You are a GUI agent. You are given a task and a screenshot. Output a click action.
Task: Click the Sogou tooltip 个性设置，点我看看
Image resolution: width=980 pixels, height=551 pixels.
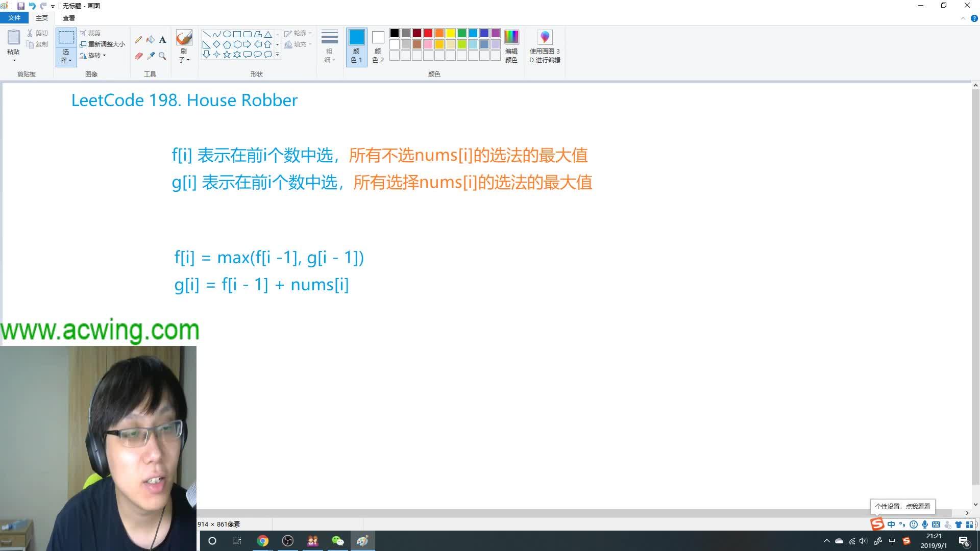pyautogui.click(x=902, y=506)
